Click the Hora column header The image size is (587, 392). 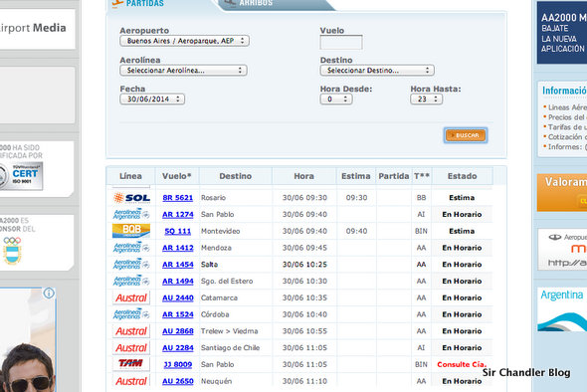tap(304, 176)
